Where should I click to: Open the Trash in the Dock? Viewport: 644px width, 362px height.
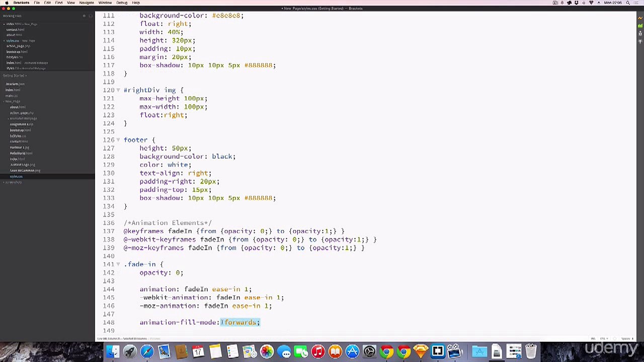click(x=531, y=351)
